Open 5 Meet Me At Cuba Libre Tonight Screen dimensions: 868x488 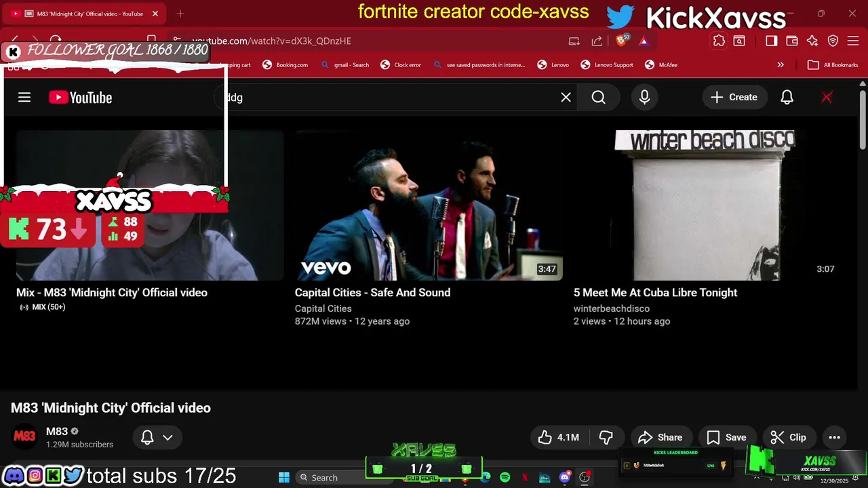pyautogui.click(x=655, y=293)
